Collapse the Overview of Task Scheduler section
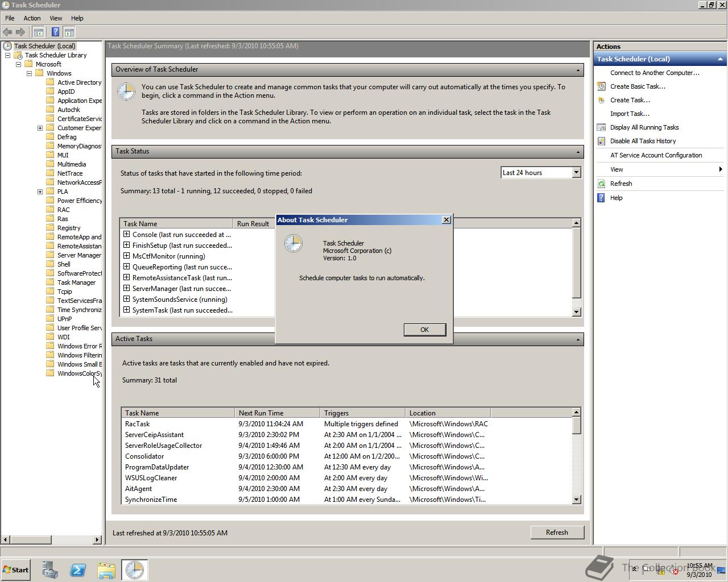 click(x=578, y=70)
